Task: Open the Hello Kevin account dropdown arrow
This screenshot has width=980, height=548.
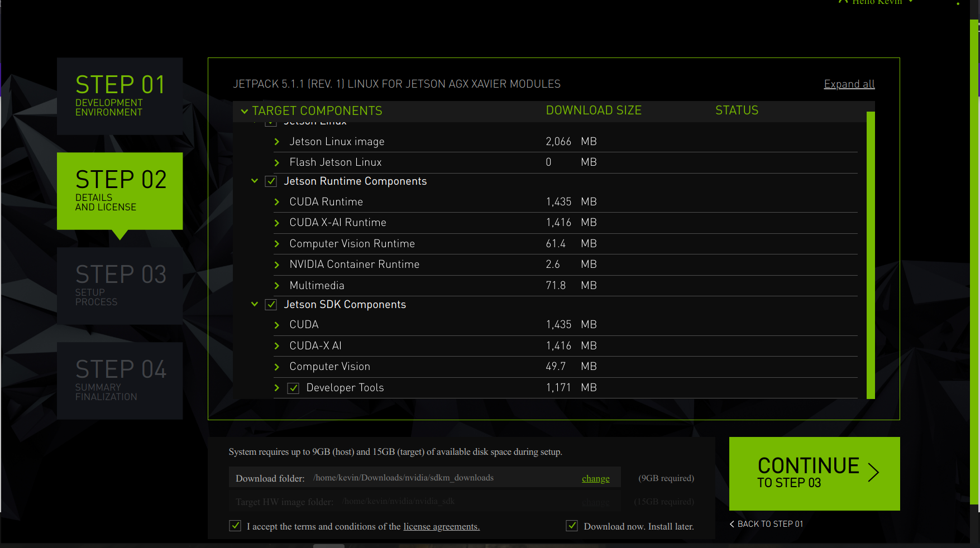Action: point(909,2)
